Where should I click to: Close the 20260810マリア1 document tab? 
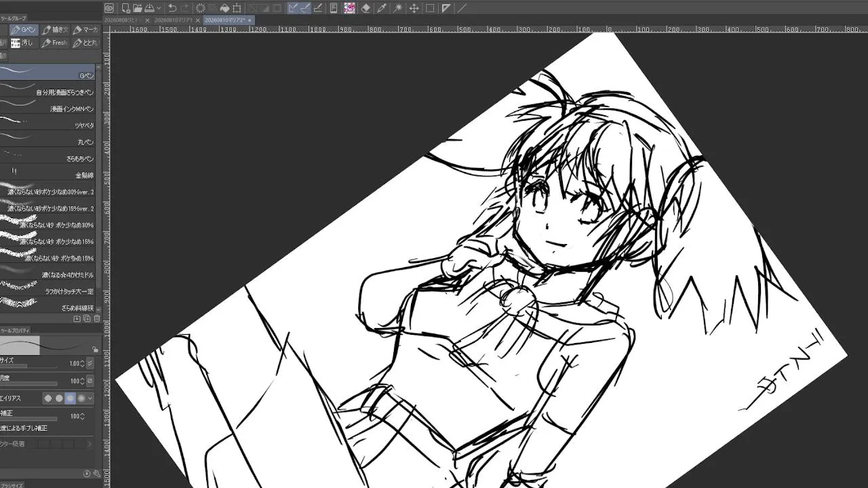tap(198, 20)
